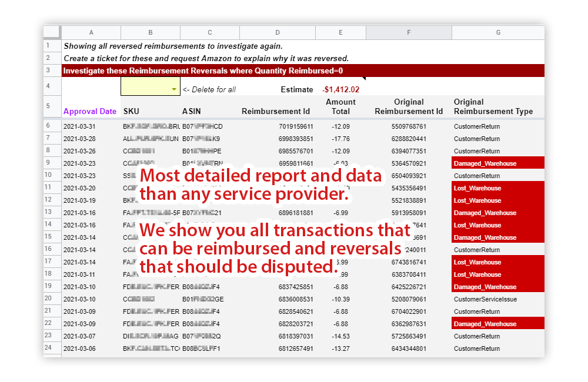Click the select-all corner box above row headers
Image resolution: width=588 pixels, height=382 pixels.
click(x=52, y=32)
